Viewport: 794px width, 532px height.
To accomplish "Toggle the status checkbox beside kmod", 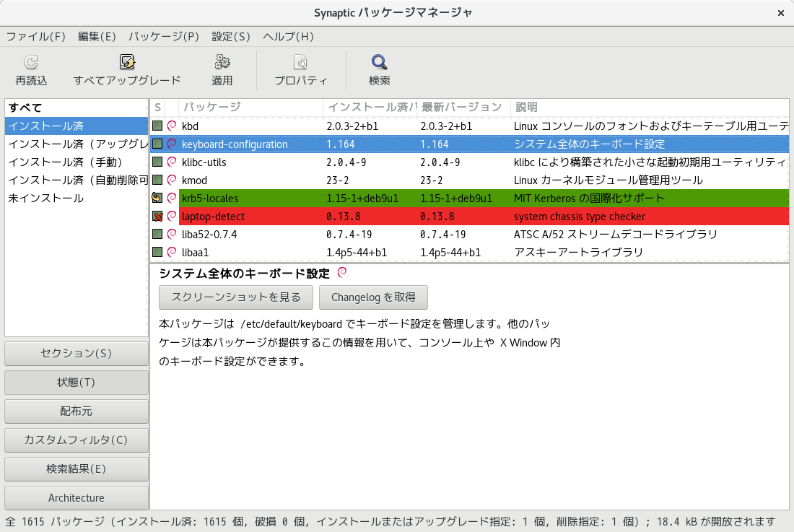I will tap(159, 180).
